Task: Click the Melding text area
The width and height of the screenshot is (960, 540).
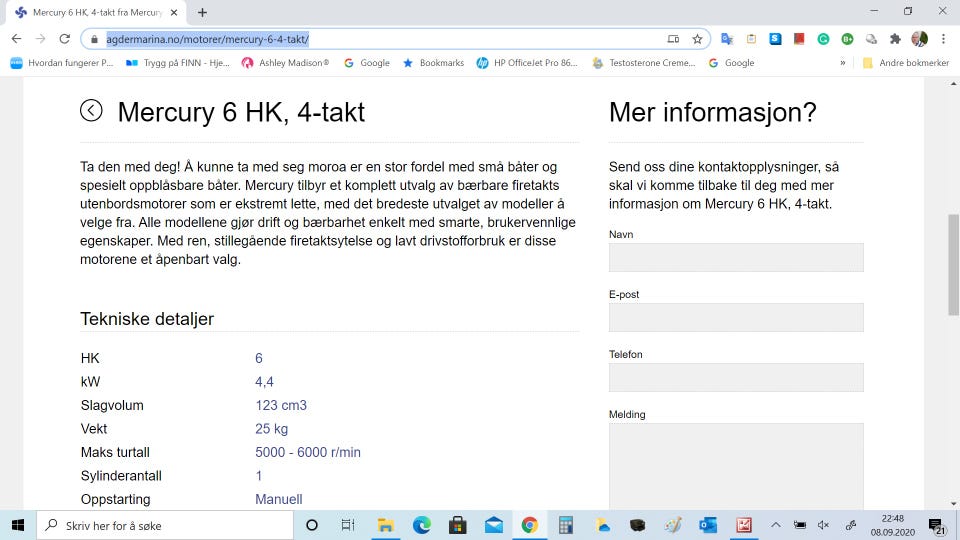Action: (736, 466)
